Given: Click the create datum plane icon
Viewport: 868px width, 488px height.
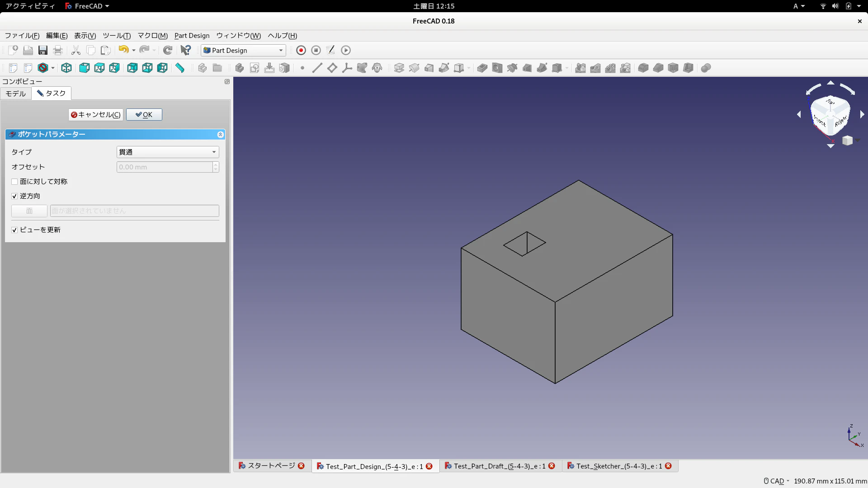Looking at the screenshot, I should coord(332,68).
